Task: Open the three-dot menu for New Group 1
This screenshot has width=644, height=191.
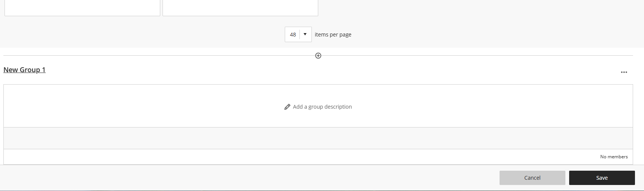Action: coord(624,72)
